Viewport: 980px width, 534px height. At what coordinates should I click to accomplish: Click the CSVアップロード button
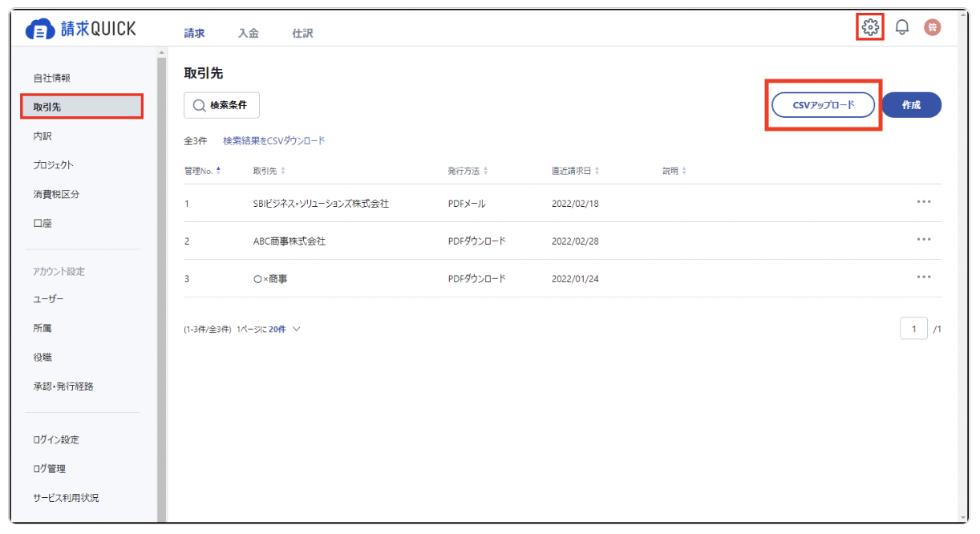823,105
